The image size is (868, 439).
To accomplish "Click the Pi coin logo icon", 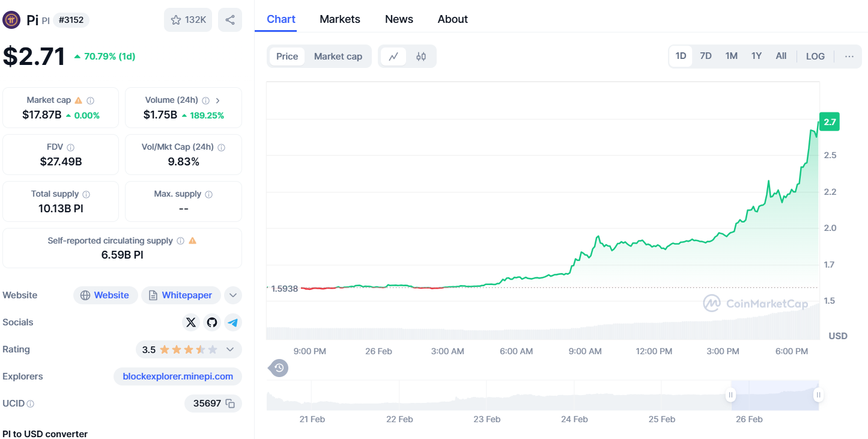I will [11, 20].
